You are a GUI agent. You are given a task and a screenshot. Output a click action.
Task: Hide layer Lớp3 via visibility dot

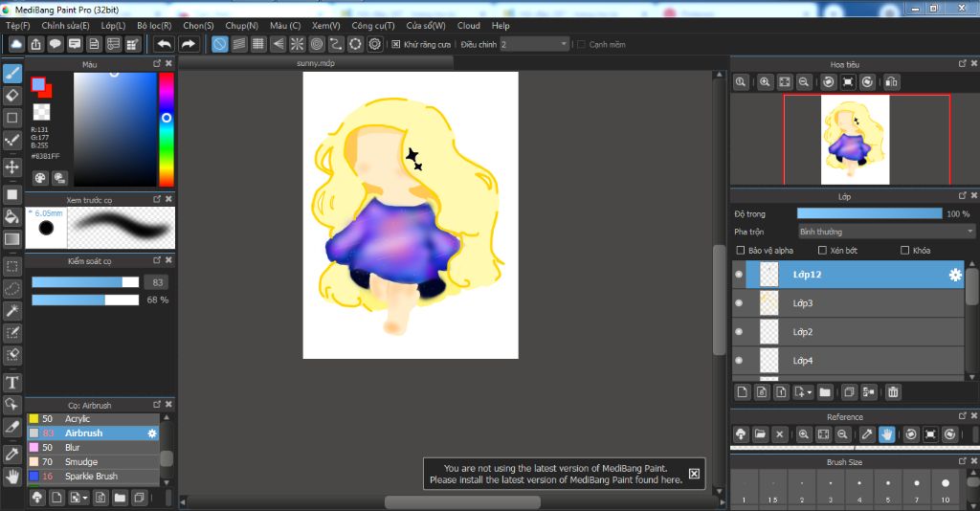coord(739,303)
